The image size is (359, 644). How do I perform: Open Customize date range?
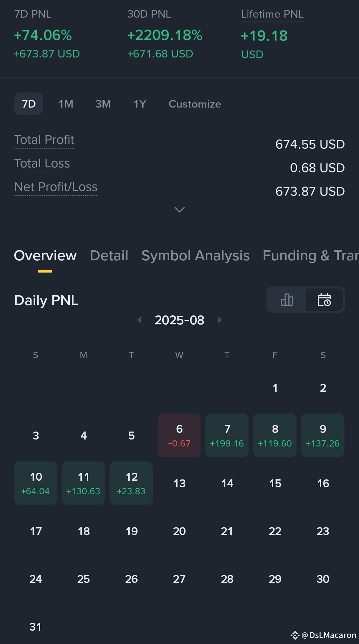pyautogui.click(x=195, y=104)
